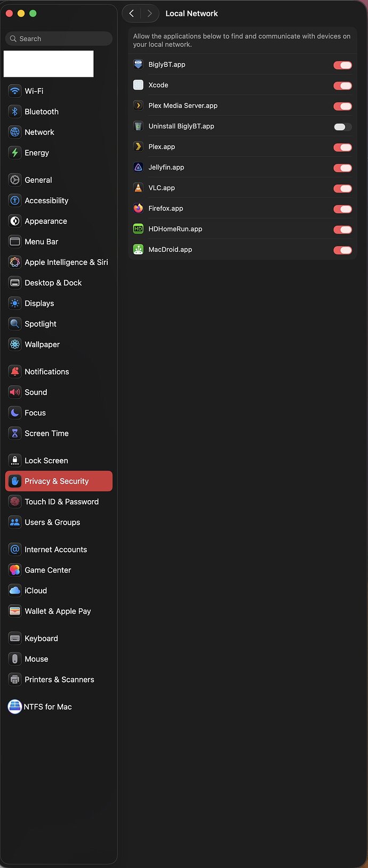The width and height of the screenshot is (368, 868).
Task: Click the Search field
Action: (x=58, y=38)
